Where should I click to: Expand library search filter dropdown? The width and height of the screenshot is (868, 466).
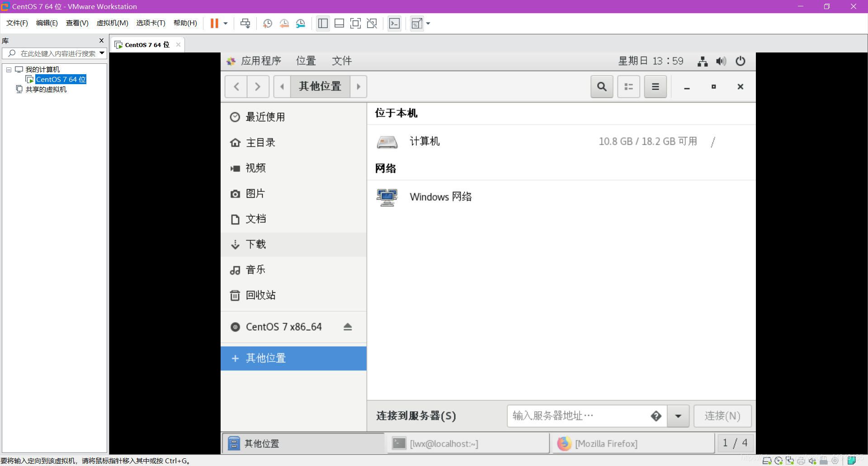pos(102,53)
